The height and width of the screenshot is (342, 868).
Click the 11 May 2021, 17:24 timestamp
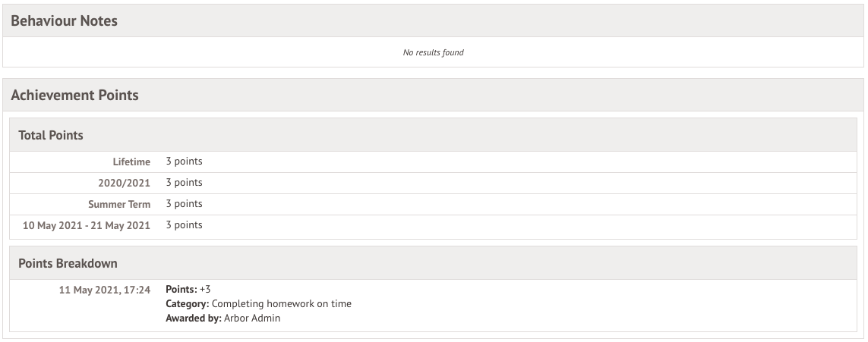105,290
